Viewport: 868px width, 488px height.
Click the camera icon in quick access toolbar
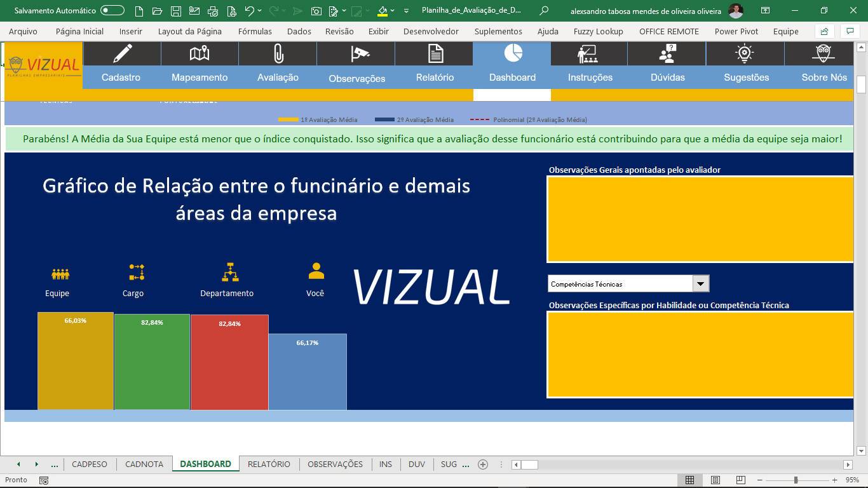[x=316, y=11]
